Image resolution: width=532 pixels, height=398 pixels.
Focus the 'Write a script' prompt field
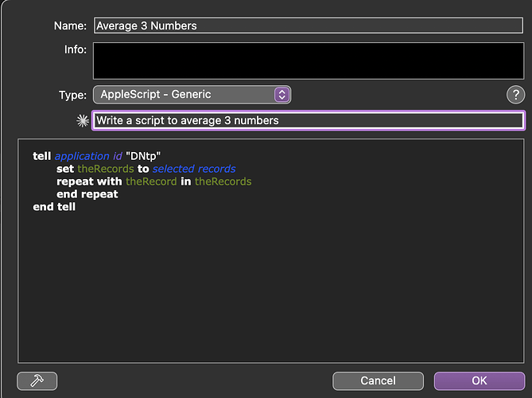click(x=309, y=121)
